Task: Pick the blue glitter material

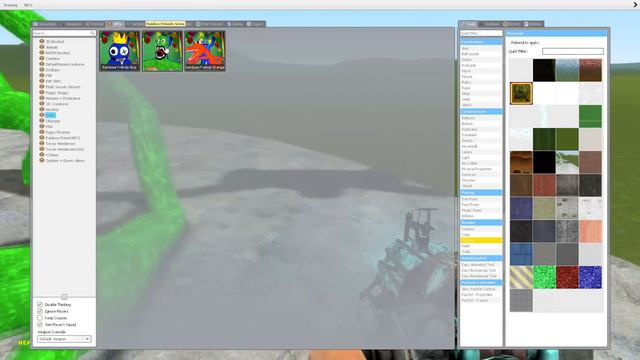Action: (590, 277)
